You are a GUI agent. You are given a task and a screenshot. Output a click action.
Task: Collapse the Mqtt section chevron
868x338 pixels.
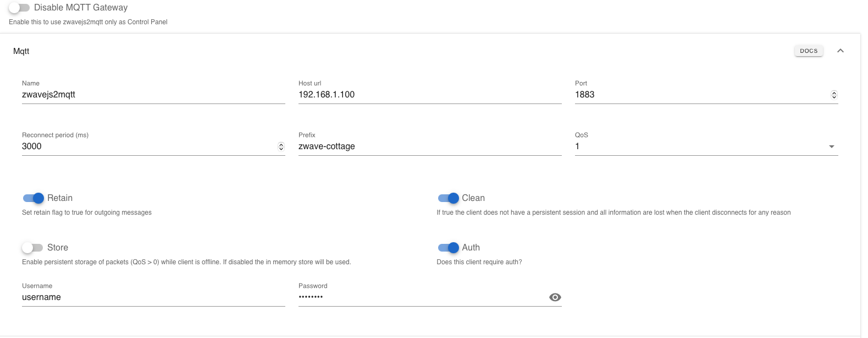pyautogui.click(x=840, y=51)
